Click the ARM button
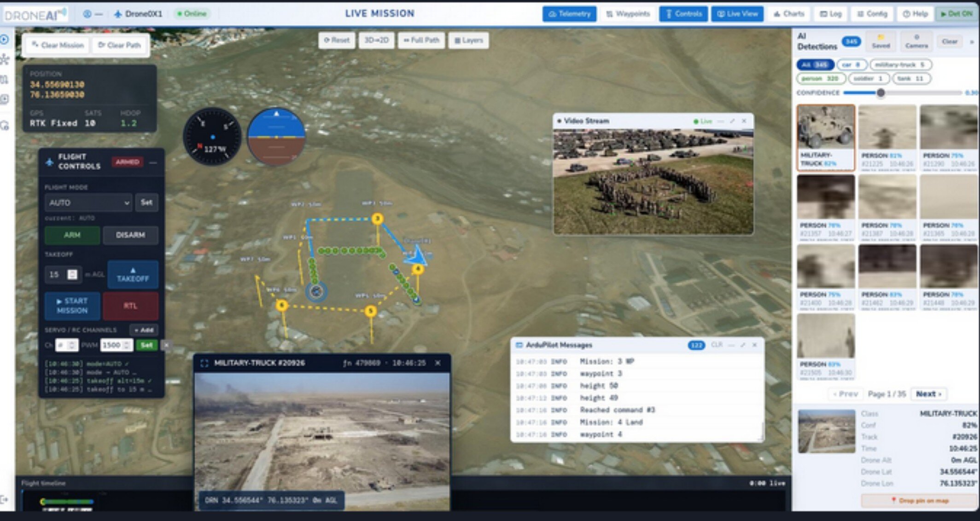The image size is (980, 521). click(x=72, y=235)
